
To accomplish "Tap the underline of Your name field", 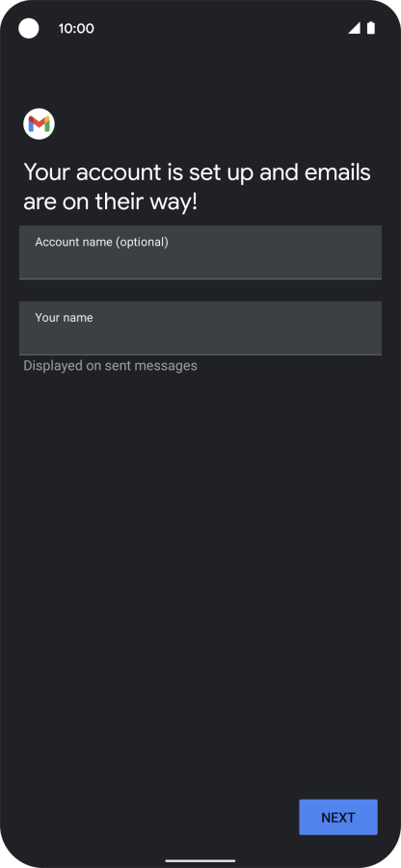I will pyautogui.click(x=200, y=355).
